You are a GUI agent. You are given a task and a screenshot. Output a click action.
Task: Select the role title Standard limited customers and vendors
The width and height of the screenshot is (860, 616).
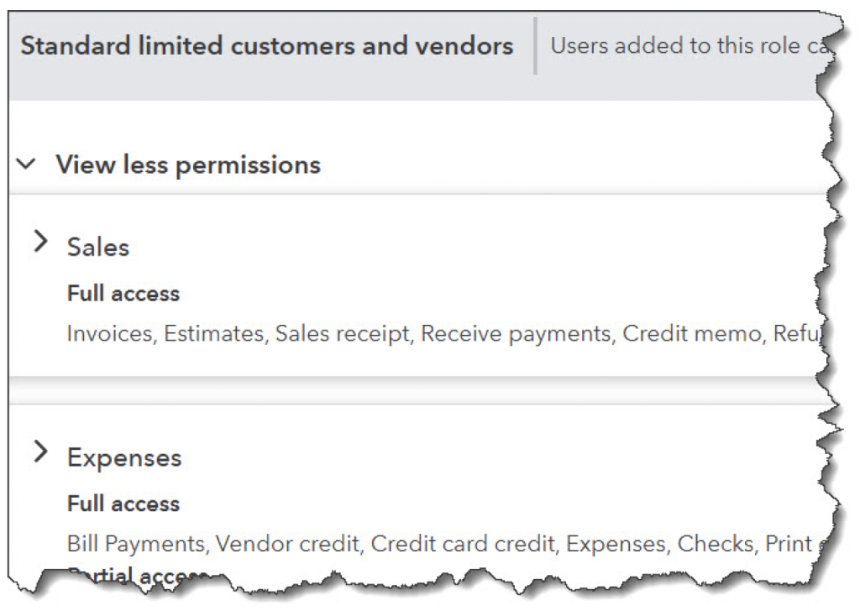[267, 45]
